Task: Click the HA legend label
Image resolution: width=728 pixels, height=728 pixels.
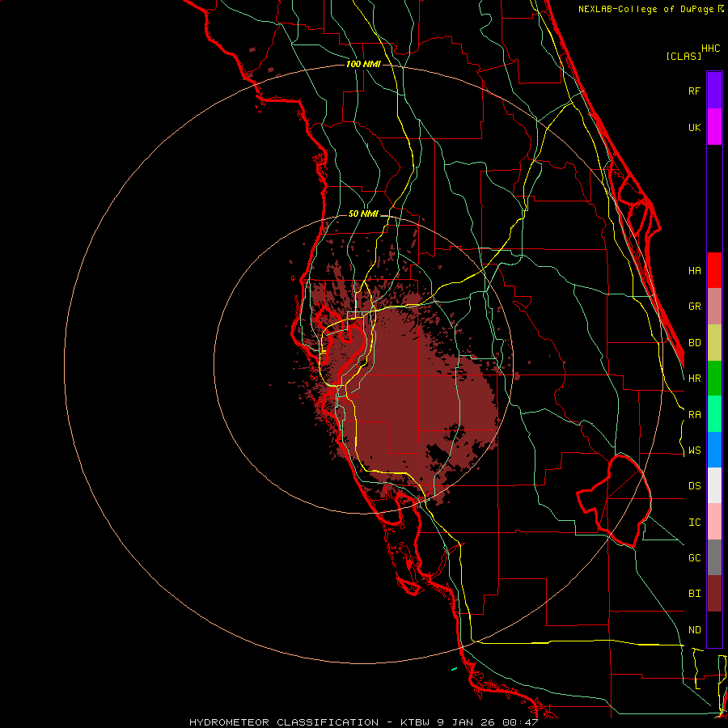Action: pos(695,271)
